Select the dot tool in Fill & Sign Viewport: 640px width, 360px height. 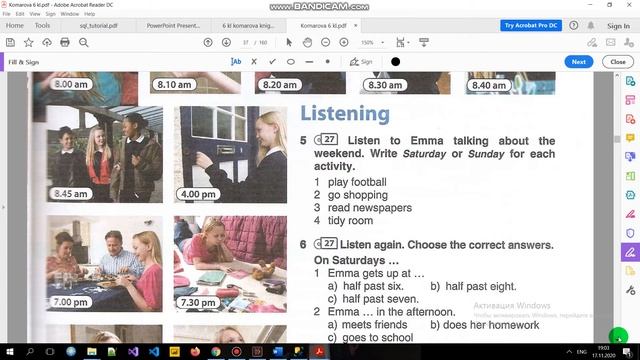[x=327, y=62]
